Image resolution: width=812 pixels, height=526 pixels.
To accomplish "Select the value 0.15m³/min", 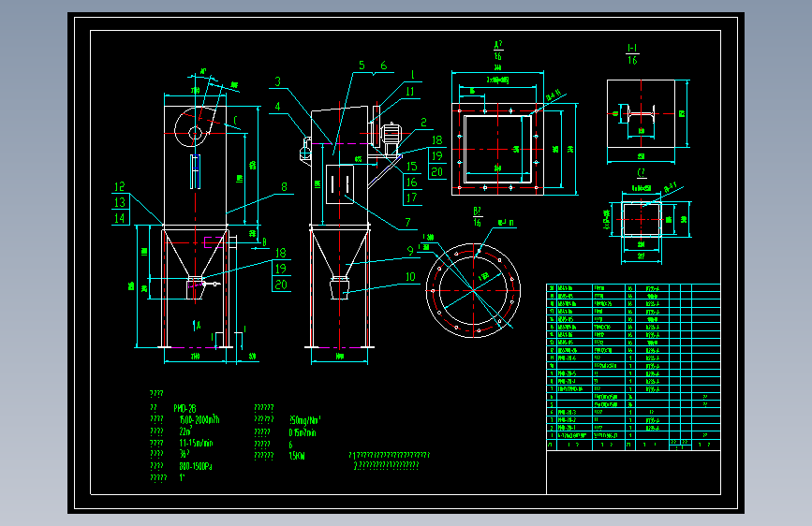I will pyautogui.click(x=303, y=432).
